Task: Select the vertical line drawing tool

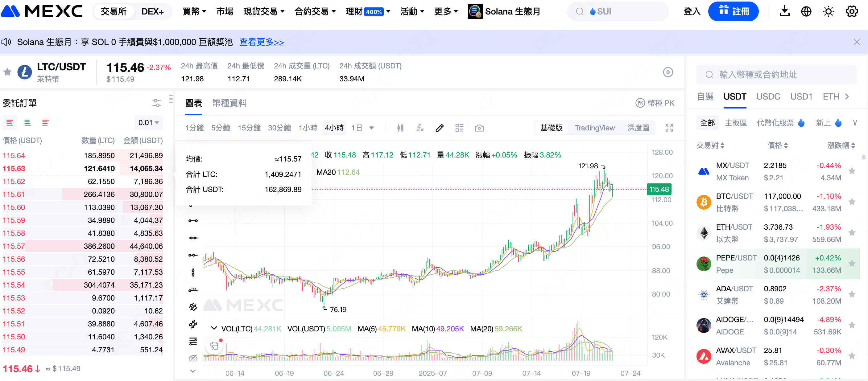Action: [193, 272]
